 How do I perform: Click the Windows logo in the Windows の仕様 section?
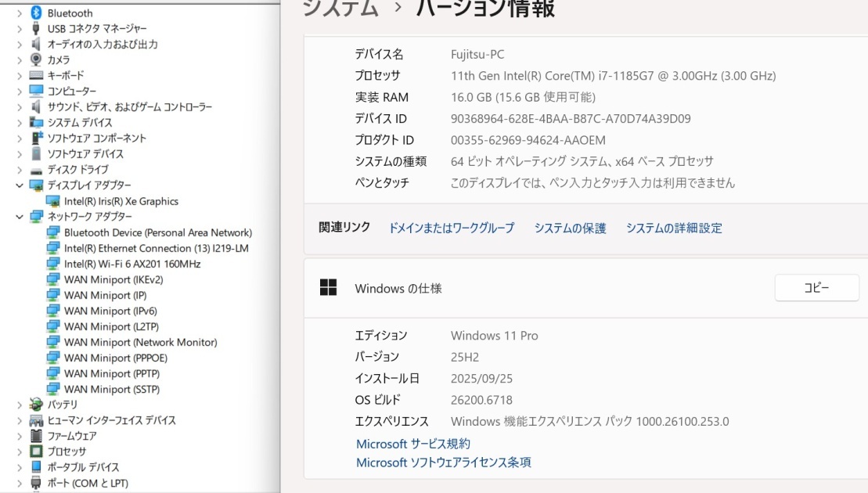coord(328,288)
